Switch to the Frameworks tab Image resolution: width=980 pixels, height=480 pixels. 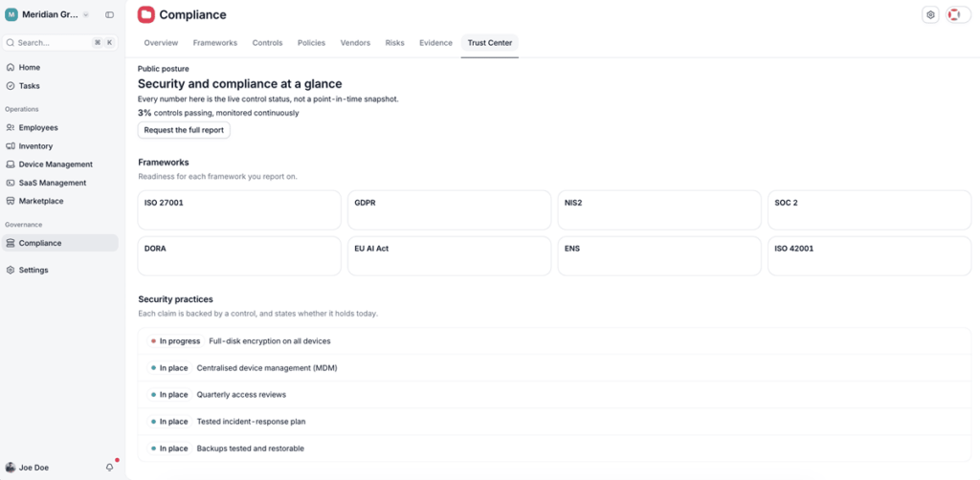click(x=215, y=43)
